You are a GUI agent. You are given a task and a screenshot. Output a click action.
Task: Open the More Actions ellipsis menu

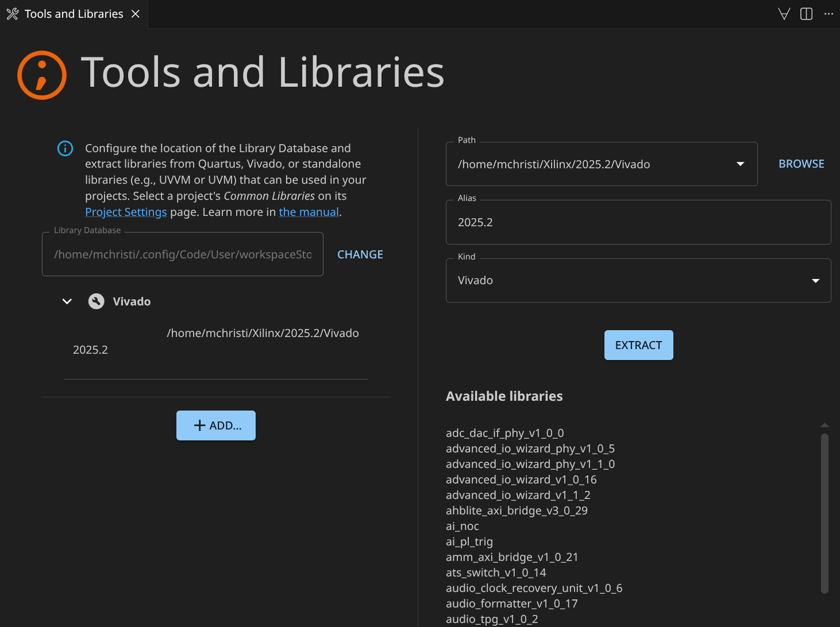828,14
